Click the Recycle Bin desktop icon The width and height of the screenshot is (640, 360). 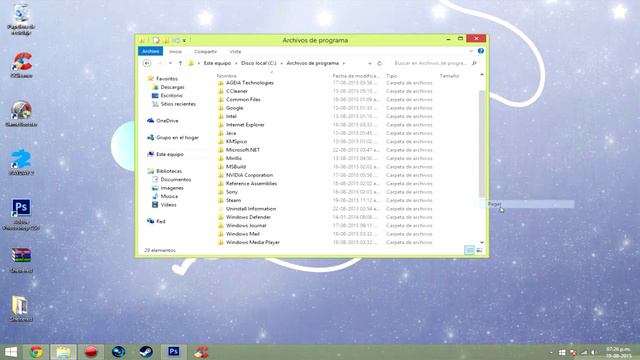point(21,19)
